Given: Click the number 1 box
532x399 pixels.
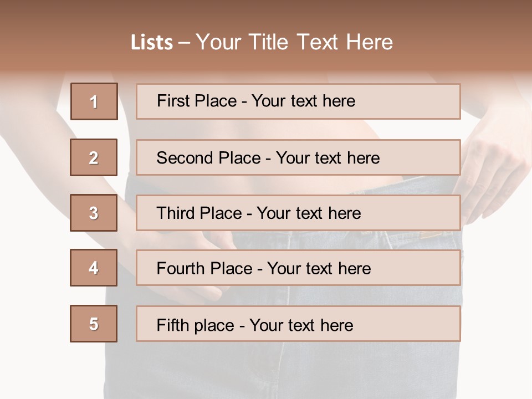Looking at the screenshot, I should (x=94, y=101).
